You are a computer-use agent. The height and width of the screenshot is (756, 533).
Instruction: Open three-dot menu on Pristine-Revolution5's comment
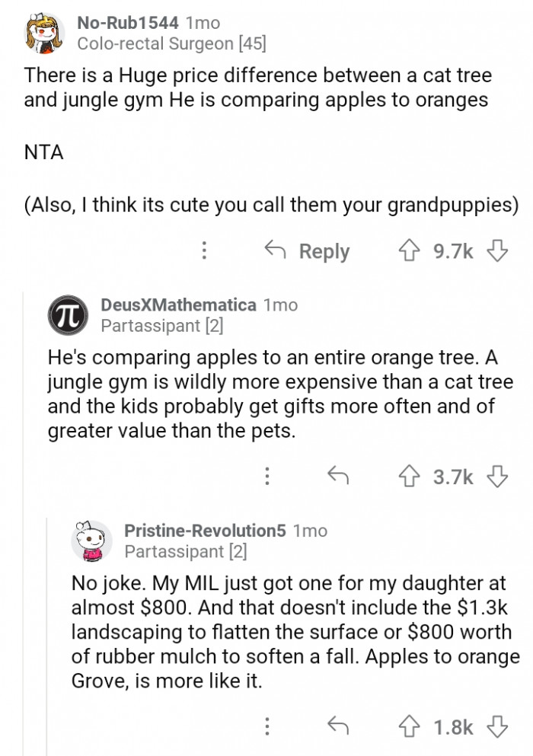pyautogui.click(x=266, y=726)
